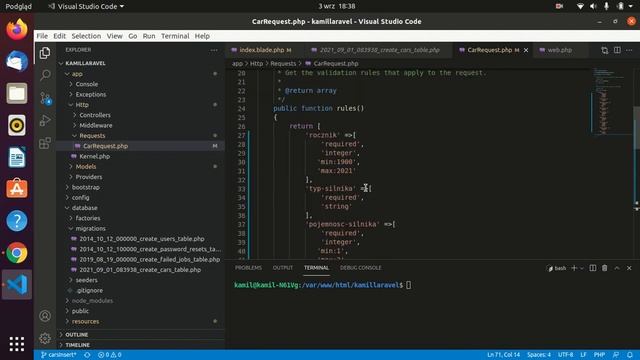Split the editor to the right
This screenshot has height=360, width=640.
point(617,50)
